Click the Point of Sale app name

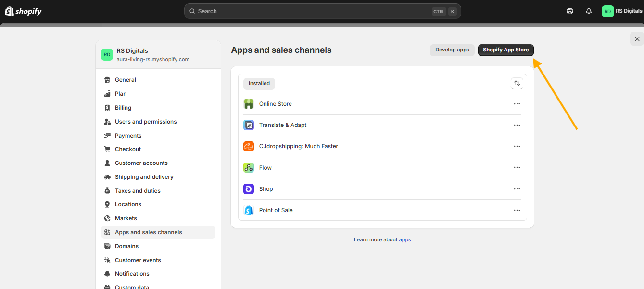pos(276,210)
